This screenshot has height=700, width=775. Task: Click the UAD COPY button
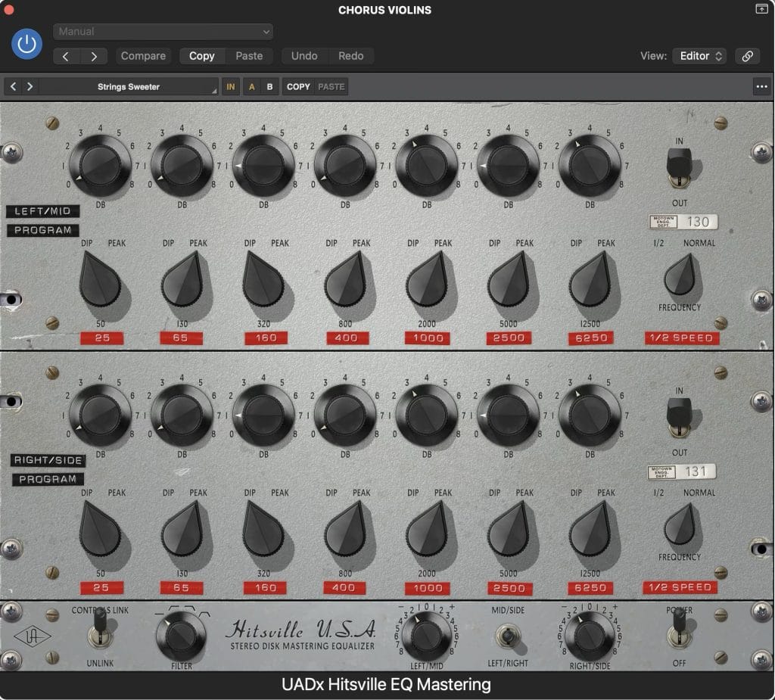point(298,86)
